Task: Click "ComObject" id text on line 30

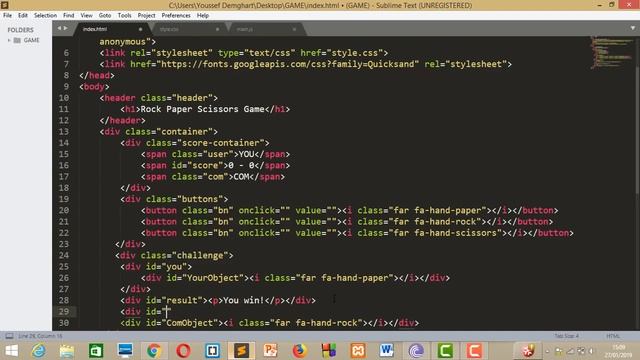Action: (190, 323)
